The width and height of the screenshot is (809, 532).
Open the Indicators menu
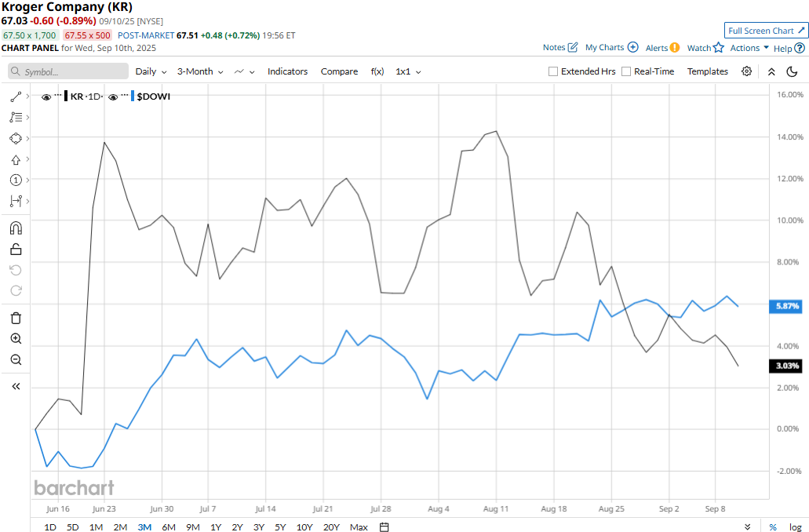pos(287,71)
